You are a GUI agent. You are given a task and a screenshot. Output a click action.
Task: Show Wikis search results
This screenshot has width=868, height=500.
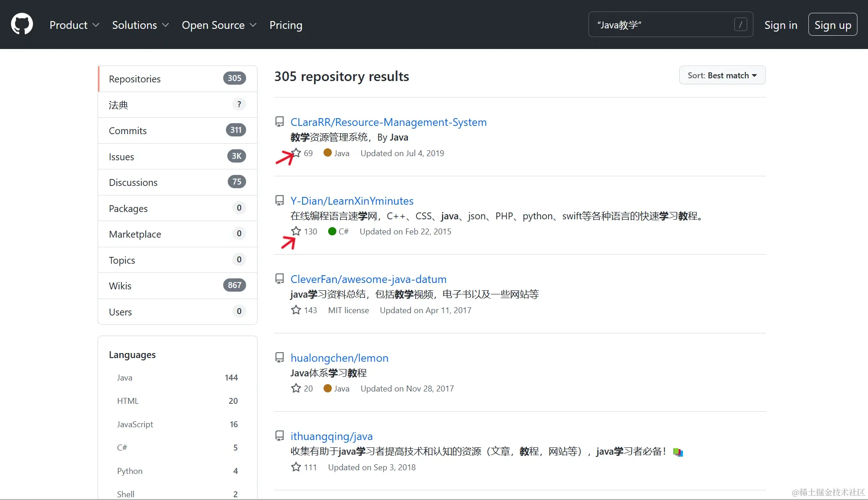click(177, 286)
